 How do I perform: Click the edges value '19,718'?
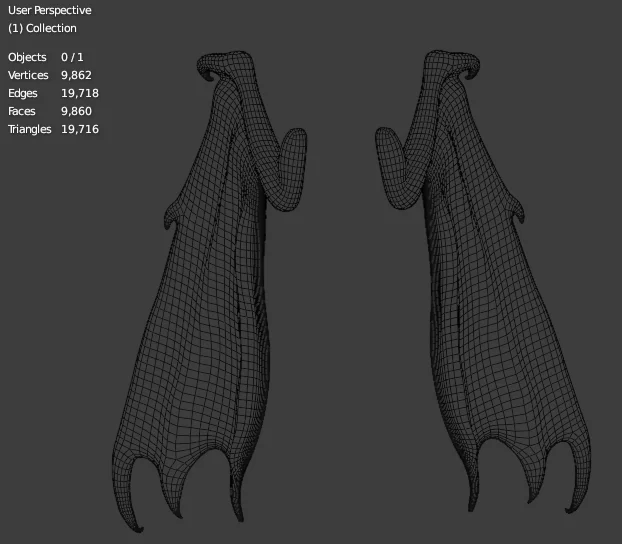80,93
